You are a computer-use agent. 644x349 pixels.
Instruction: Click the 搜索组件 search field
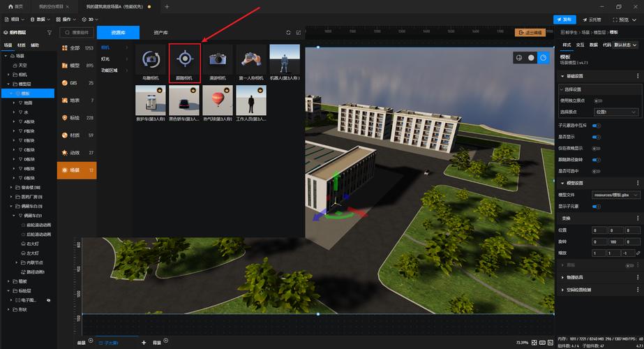coord(77,33)
